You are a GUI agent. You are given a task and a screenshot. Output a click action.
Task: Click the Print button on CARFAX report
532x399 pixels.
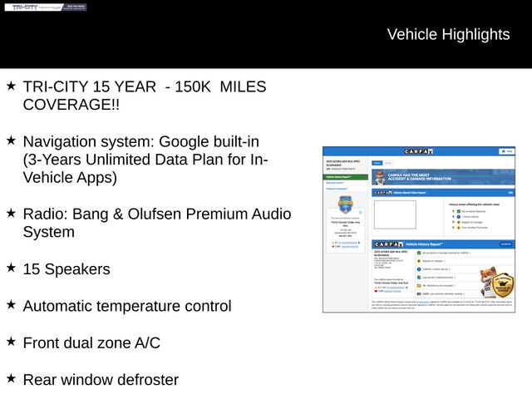pyautogui.click(x=506, y=151)
